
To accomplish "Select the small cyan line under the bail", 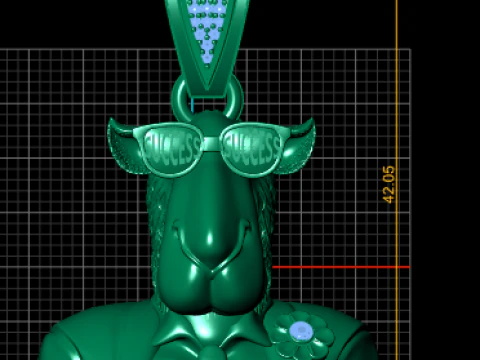I will pos(192,105).
